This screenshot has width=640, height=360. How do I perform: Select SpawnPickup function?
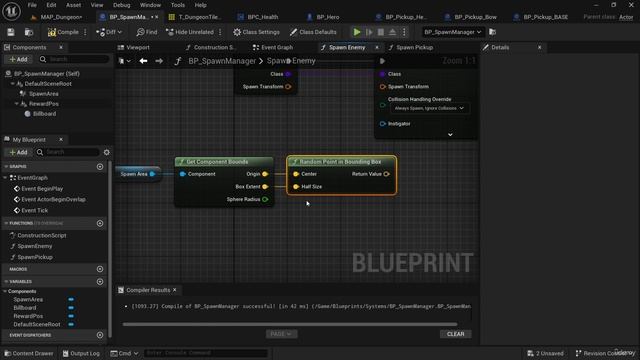[x=35, y=257]
